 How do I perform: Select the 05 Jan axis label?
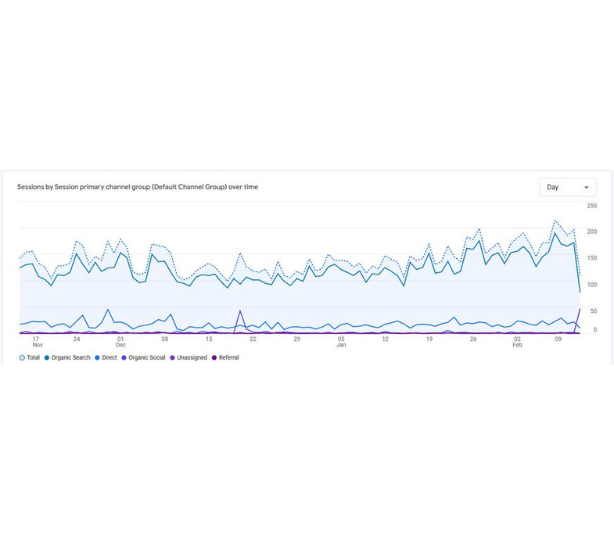[x=341, y=341]
